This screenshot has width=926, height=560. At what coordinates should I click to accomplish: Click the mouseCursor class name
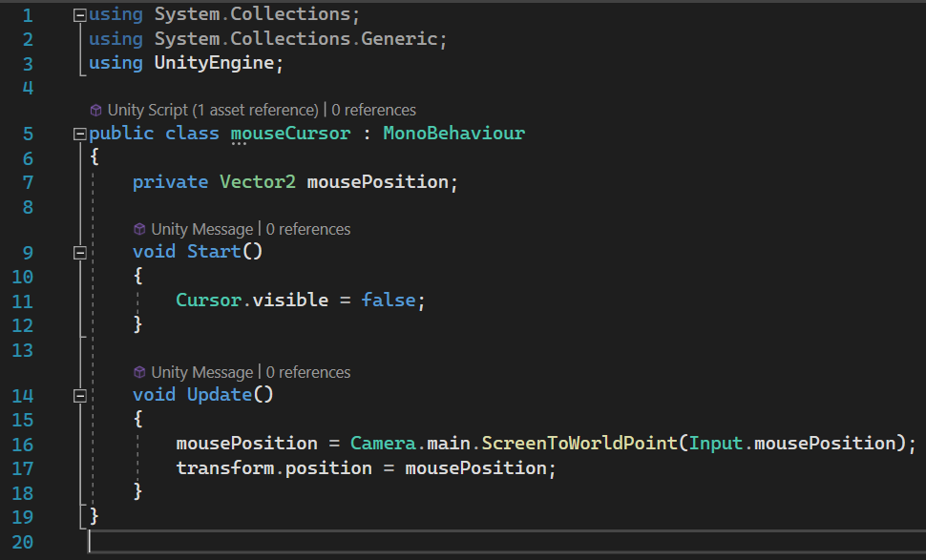290,134
